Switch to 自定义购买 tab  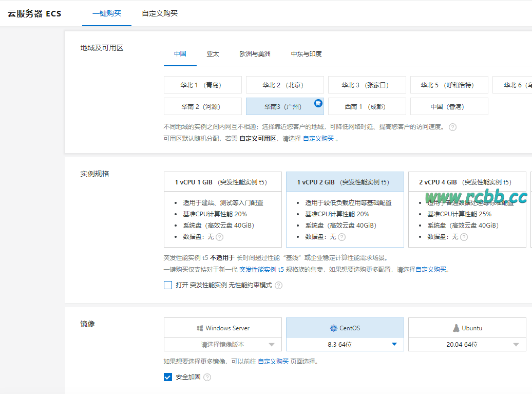tap(160, 13)
